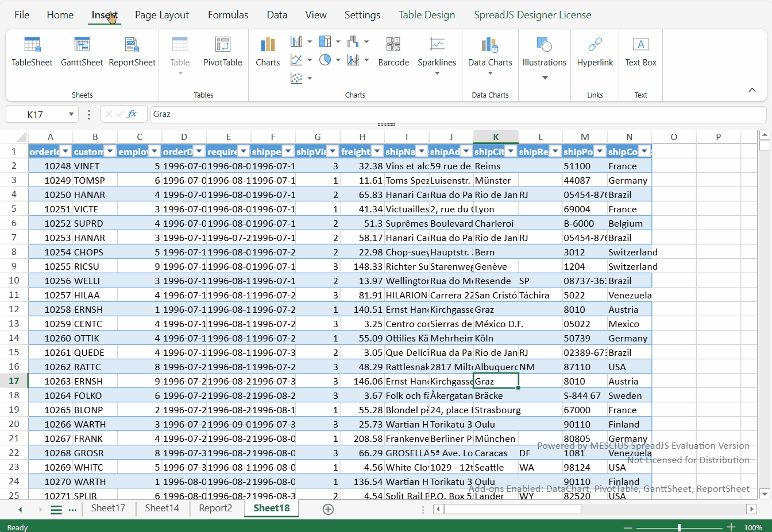772x532 pixels.
Task: Click the previous sheet tab arrow
Action: pos(21,509)
